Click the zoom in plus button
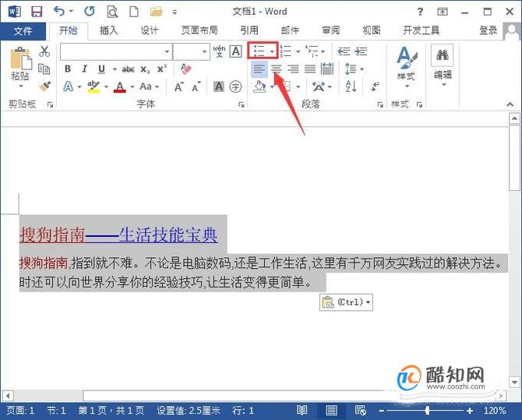Image resolution: width=522 pixels, height=420 pixels. point(469,411)
